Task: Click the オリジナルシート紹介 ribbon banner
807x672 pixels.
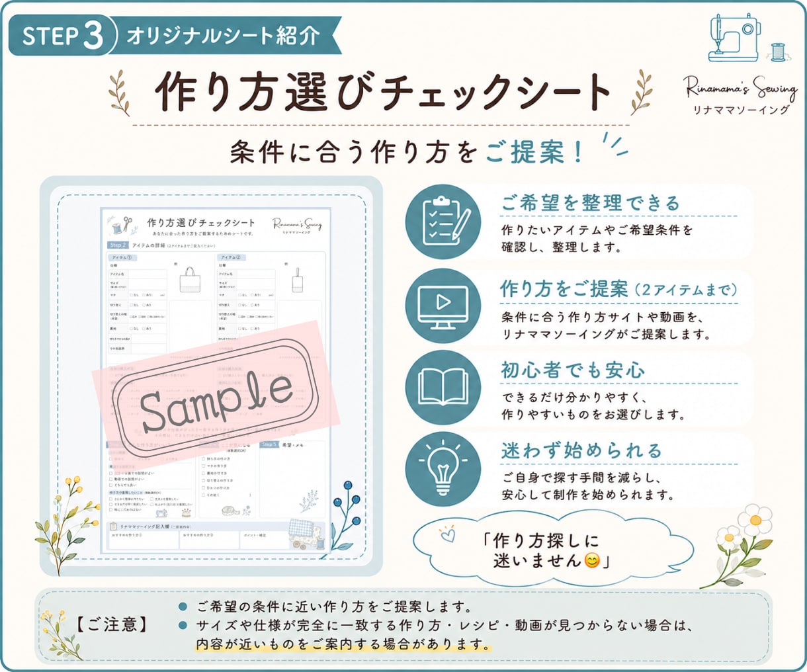Action: [225, 35]
